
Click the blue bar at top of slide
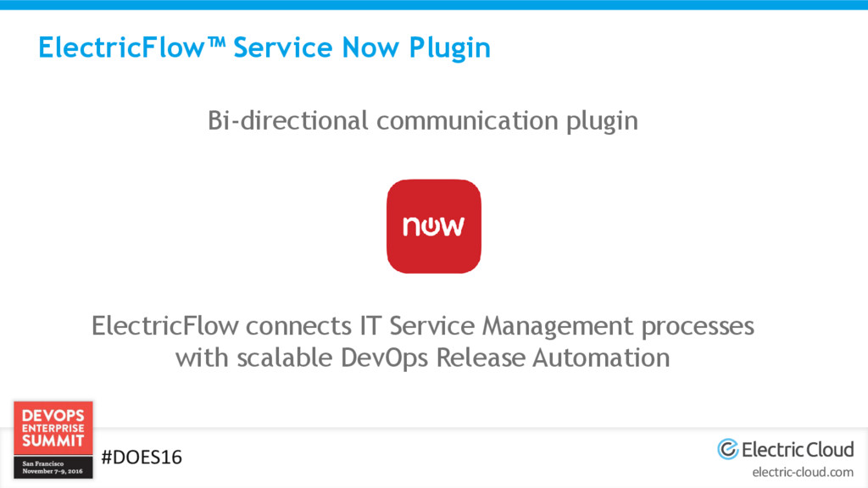point(434,4)
